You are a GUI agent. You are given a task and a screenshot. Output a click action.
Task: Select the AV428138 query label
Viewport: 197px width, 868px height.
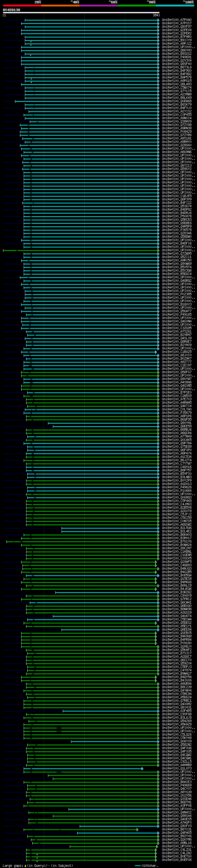click(x=11, y=10)
